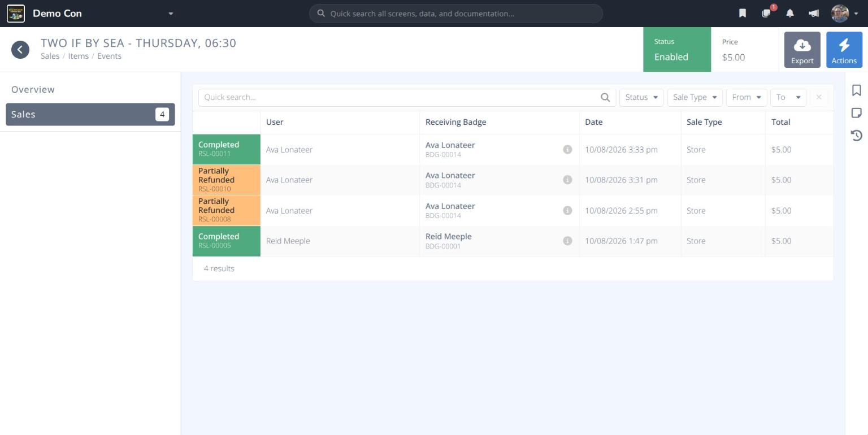
Task: Show badge info for sale RSL-00011
Action: (567, 150)
